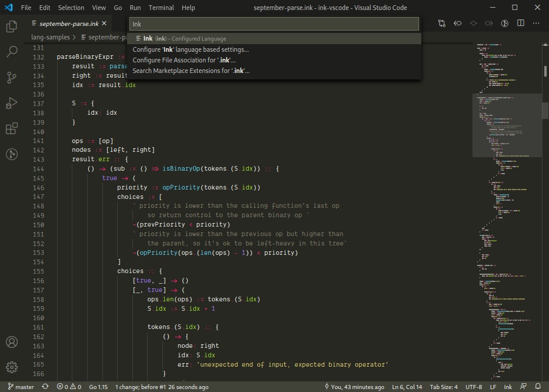
Task: Click the Go 1.15 status bar item
Action: tap(98, 387)
